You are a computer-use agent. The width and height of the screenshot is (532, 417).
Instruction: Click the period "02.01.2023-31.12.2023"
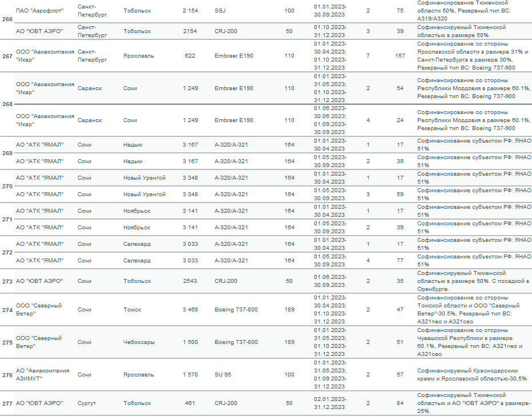[x=330, y=403]
